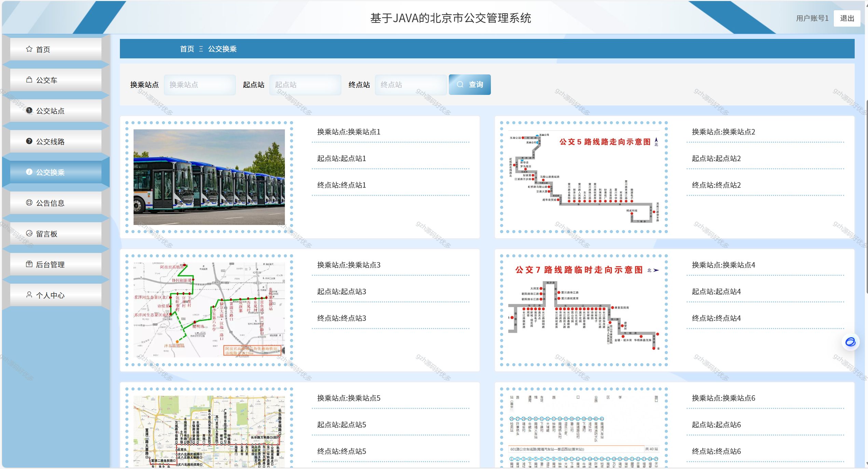Click 公交换乘 in the breadcrumb
Screen dimensions: 868x469
222,49
